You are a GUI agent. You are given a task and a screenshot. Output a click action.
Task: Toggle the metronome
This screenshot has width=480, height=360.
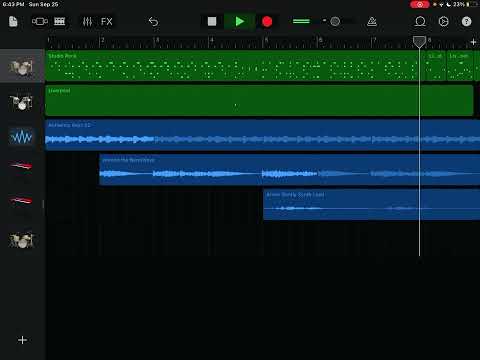372,22
